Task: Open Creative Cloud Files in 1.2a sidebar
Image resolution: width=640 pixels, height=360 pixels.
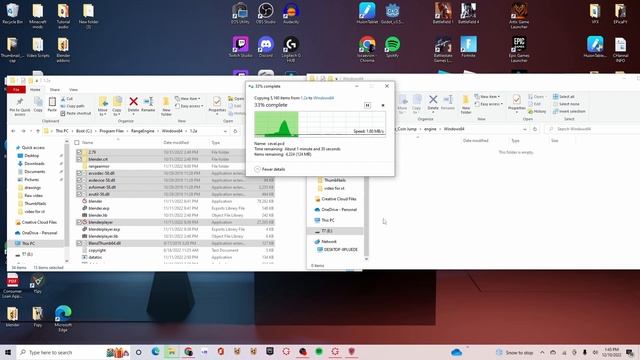Action: pyautogui.click(x=39, y=222)
